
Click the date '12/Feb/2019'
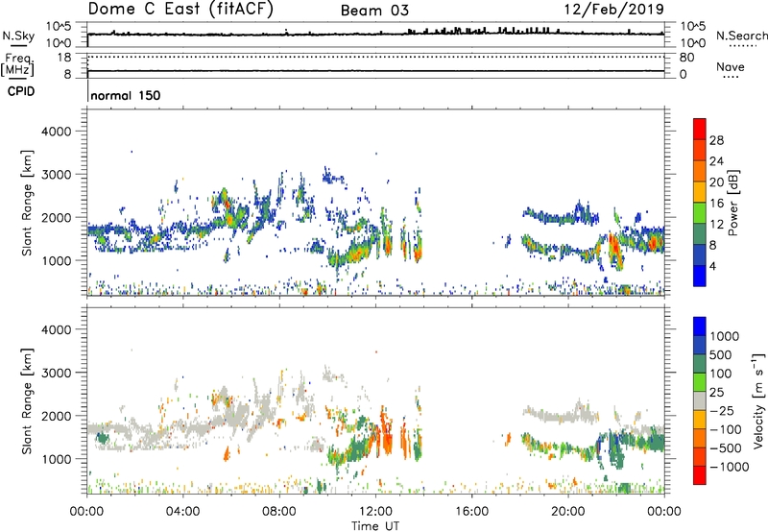click(x=614, y=9)
